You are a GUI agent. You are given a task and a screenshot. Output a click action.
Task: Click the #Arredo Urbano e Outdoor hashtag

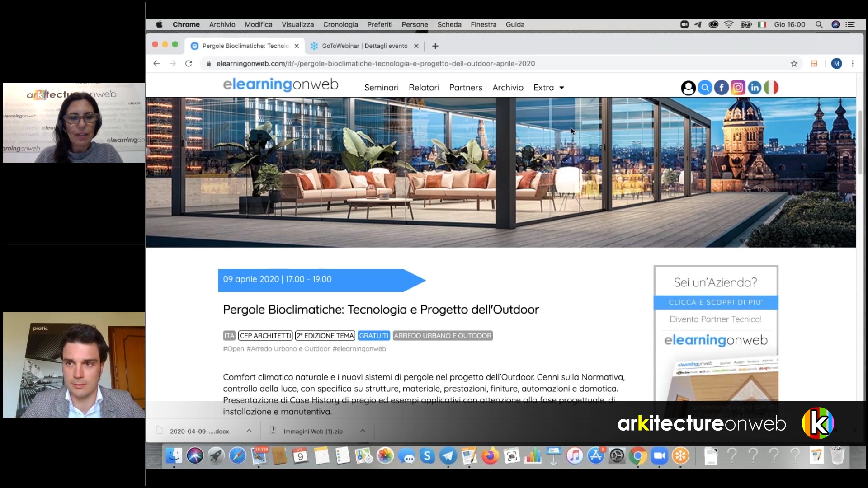click(288, 349)
